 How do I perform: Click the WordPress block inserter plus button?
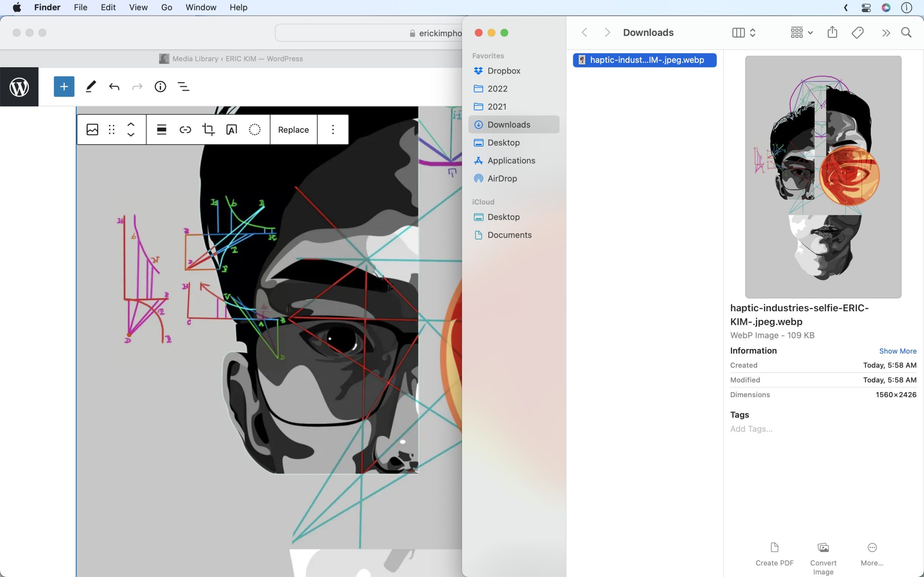point(64,87)
